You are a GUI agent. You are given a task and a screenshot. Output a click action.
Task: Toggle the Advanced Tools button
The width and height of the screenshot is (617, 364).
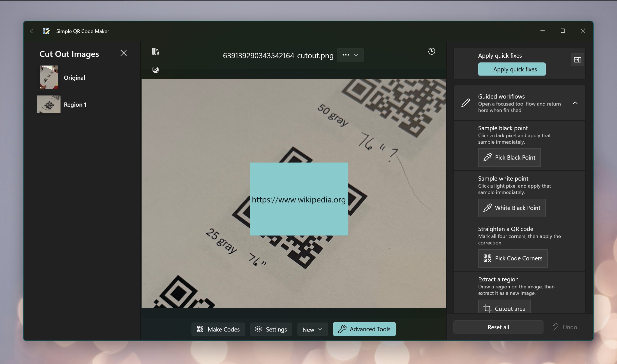tap(364, 329)
